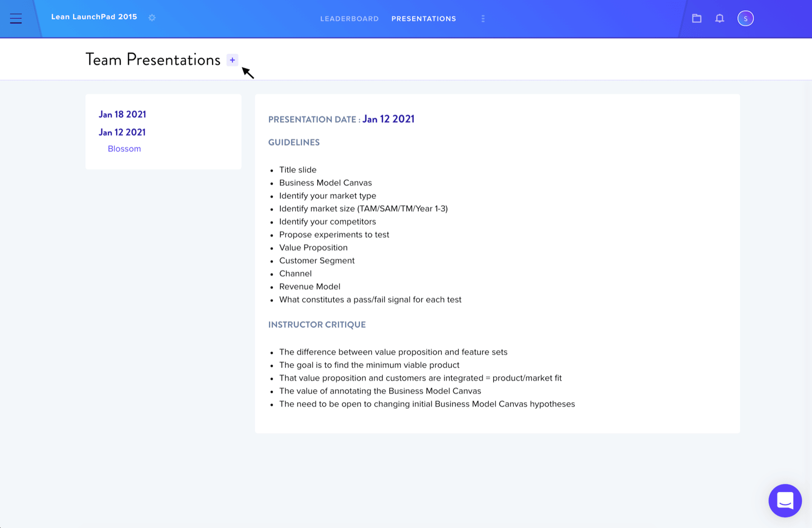Click the 'Title slide' guideline
The image size is (812, 528).
click(298, 170)
